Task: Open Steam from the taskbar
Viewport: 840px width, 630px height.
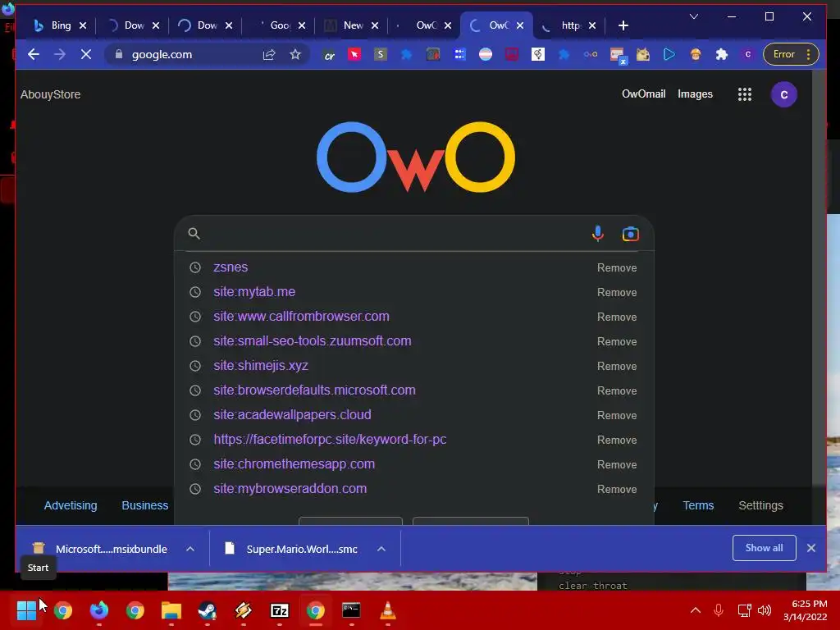Action: coord(208,609)
